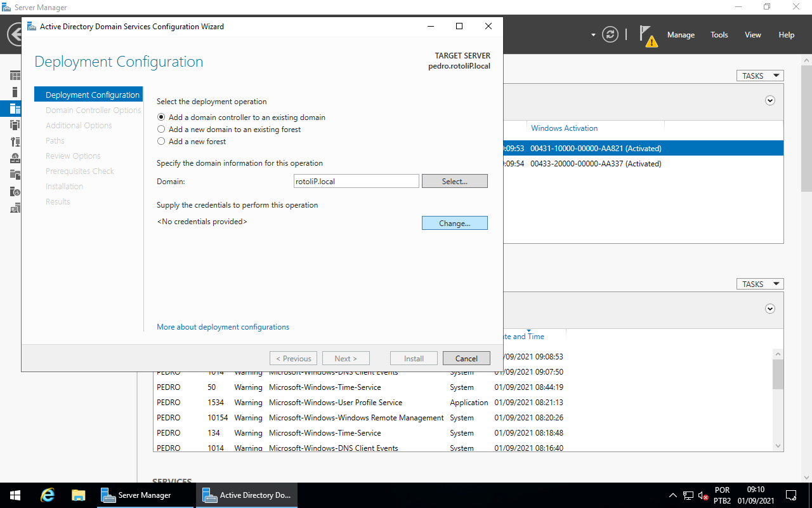
Task: Collapse the events panel with its chevron
Action: 769,309
